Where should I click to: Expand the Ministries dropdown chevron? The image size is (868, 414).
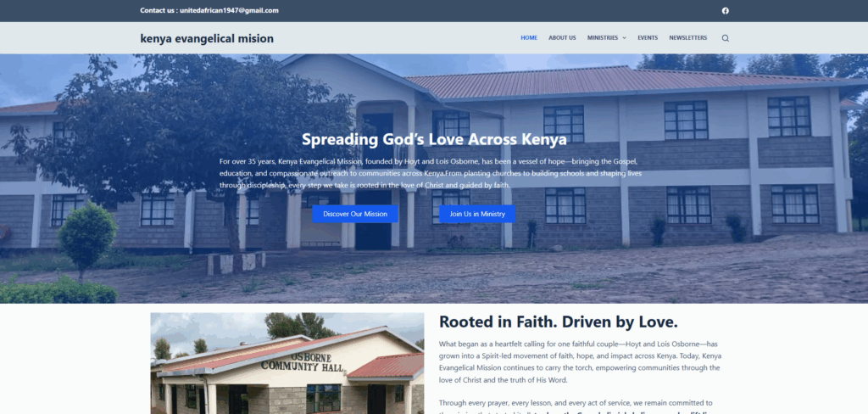[x=625, y=38]
